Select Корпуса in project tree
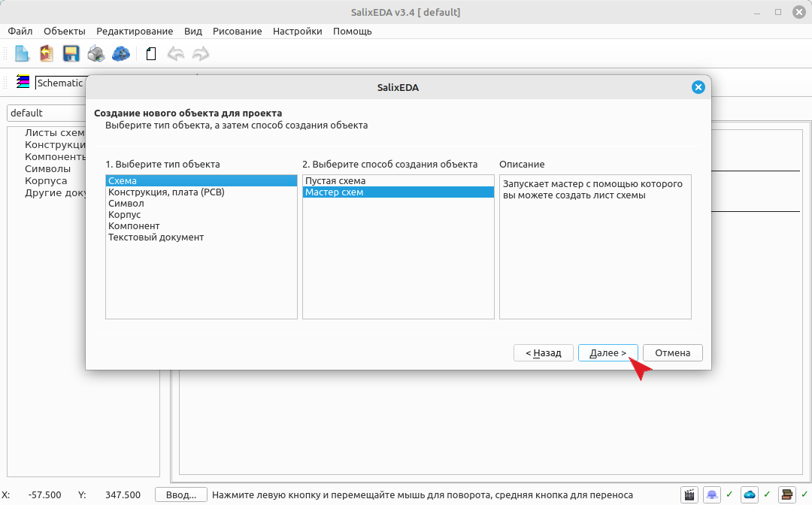The image size is (812, 505). [46, 180]
